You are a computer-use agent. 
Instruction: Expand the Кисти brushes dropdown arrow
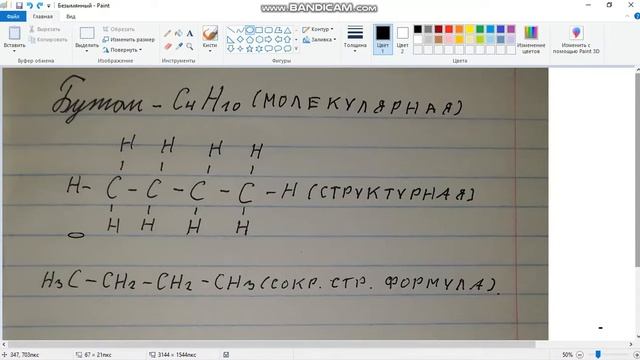210,51
